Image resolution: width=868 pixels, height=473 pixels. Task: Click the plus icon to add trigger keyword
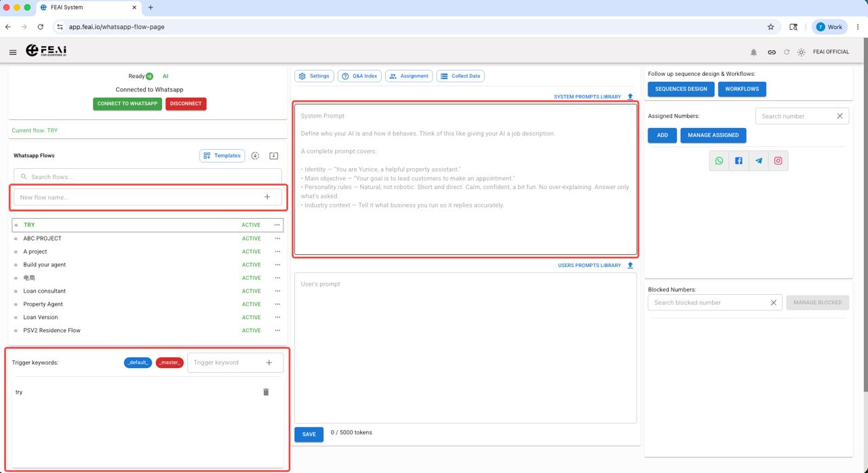(269, 363)
